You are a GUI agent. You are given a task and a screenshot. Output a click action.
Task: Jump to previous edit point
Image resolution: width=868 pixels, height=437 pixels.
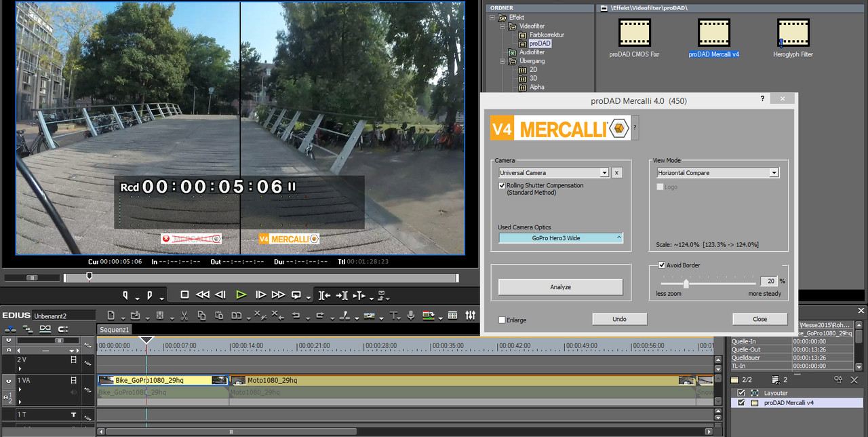click(x=325, y=295)
